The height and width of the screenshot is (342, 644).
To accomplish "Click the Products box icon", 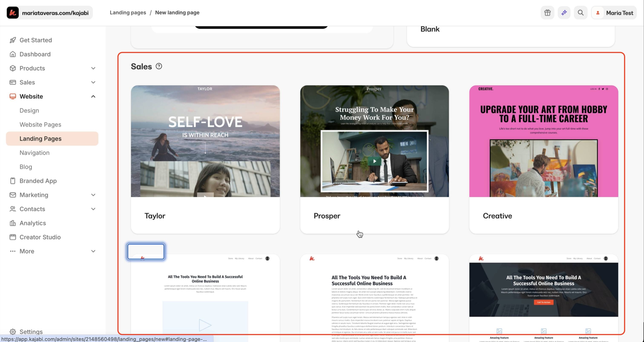I will pyautogui.click(x=13, y=68).
